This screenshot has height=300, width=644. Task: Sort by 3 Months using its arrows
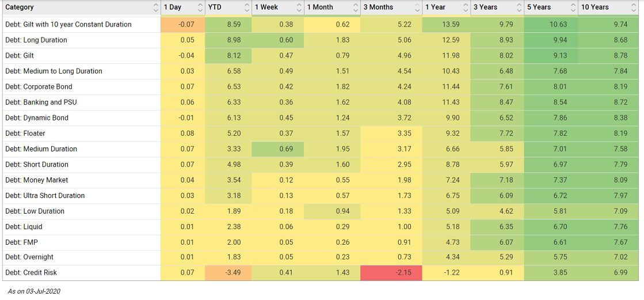tap(417, 7)
